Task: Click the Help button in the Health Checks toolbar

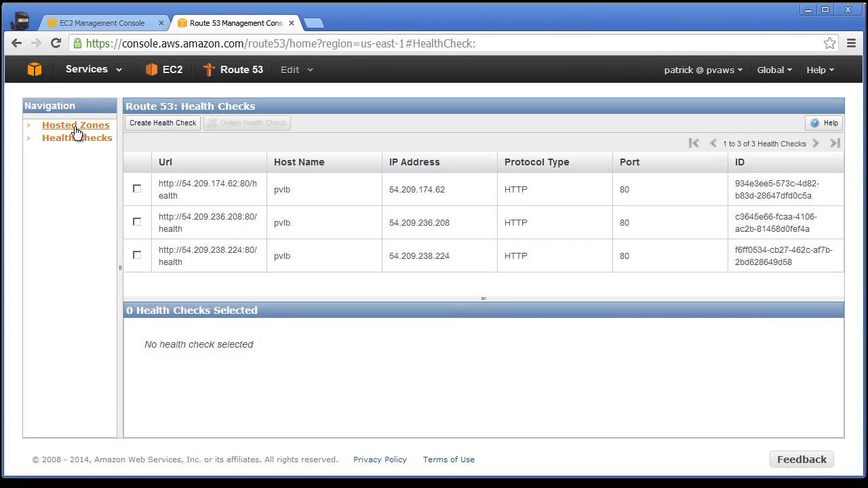Action: point(824,123)
